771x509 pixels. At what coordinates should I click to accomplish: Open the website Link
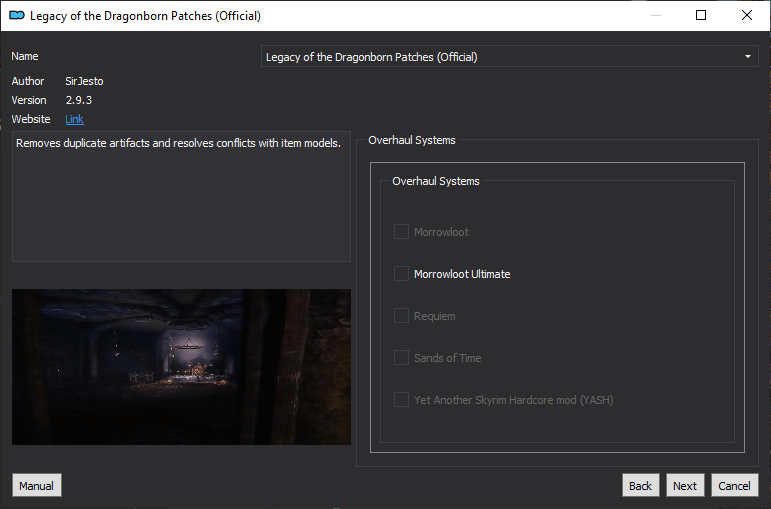pos(74,119)
